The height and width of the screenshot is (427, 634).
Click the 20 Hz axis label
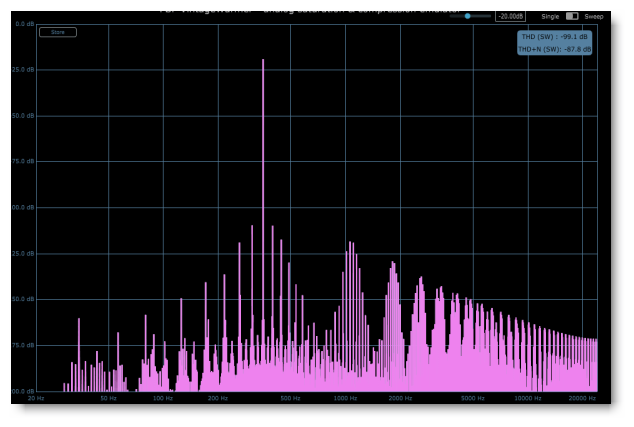click(36, 398)
